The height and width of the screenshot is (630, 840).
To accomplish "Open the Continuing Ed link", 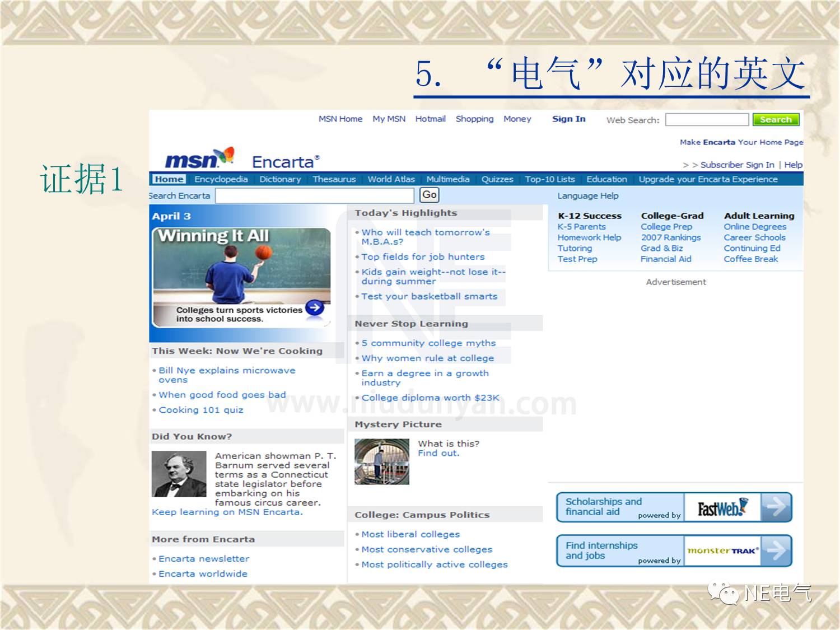I will point(752,248).
